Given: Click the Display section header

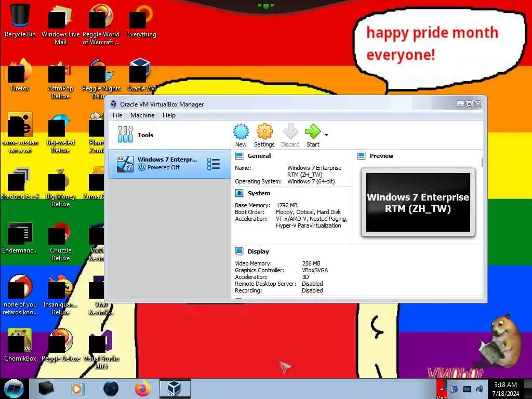Looking at the screenshot, I should pos(258,251).
